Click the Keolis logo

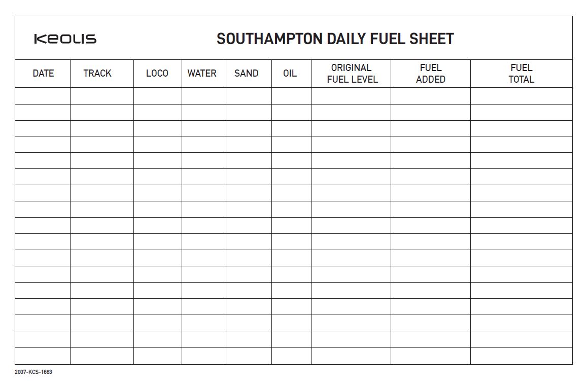click(x=65, y=39)
